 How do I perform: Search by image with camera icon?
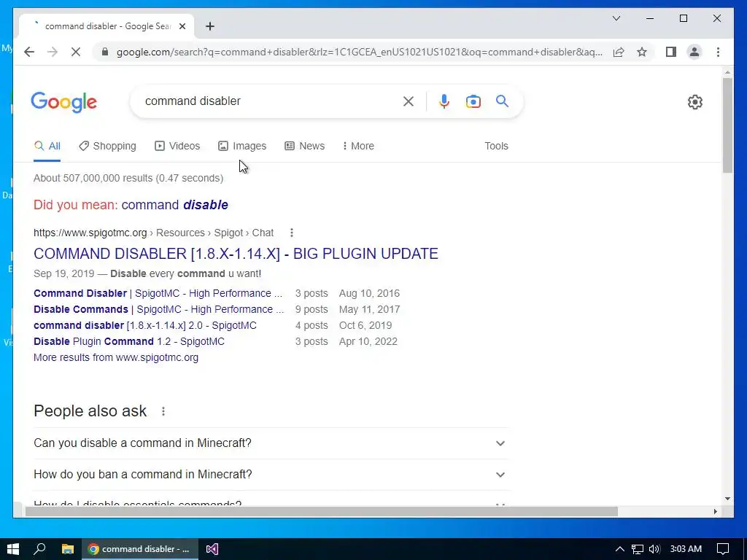click(473, 101)
